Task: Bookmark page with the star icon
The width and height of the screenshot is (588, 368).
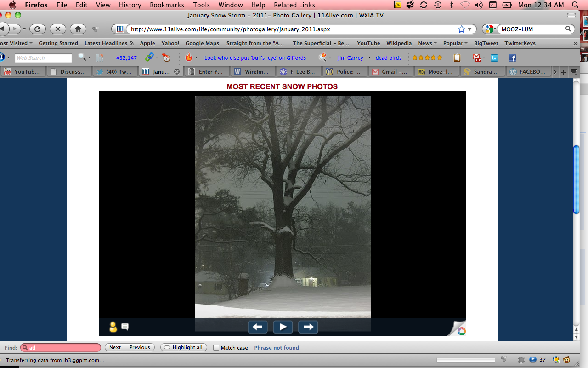Action: click(461, 29)
